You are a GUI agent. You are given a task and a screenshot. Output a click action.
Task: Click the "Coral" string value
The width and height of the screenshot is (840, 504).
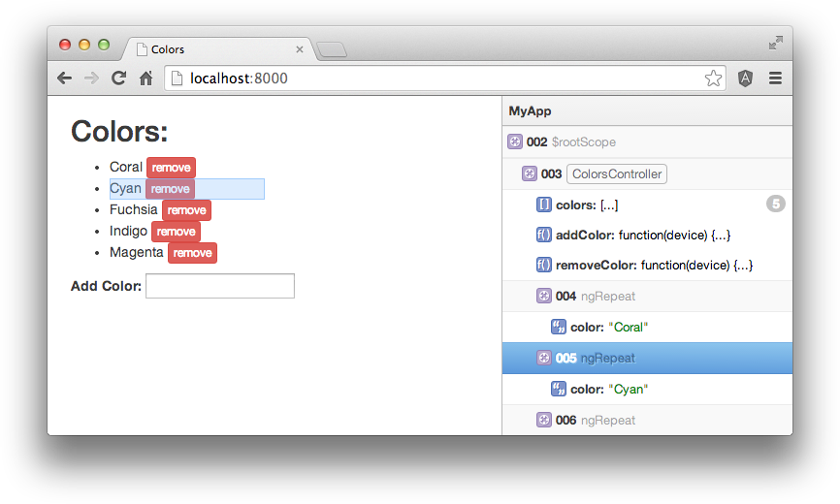pyautogui.click(x=628, y=327)
